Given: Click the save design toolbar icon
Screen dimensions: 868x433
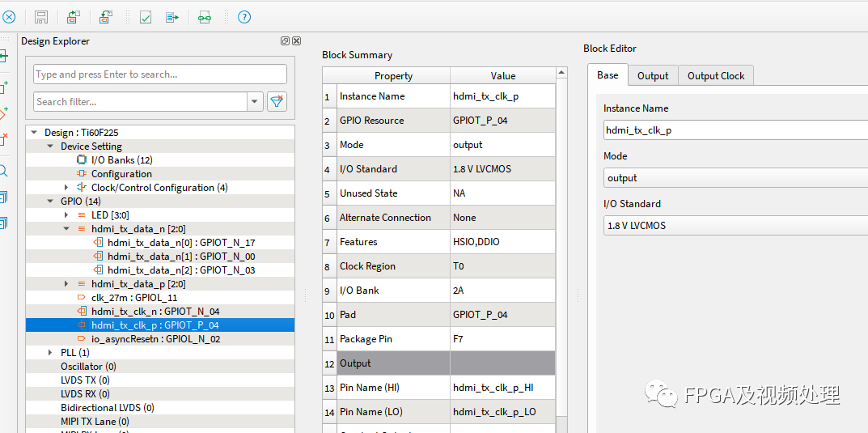Looking at the screenshot, I should click(x=41, y=17).
